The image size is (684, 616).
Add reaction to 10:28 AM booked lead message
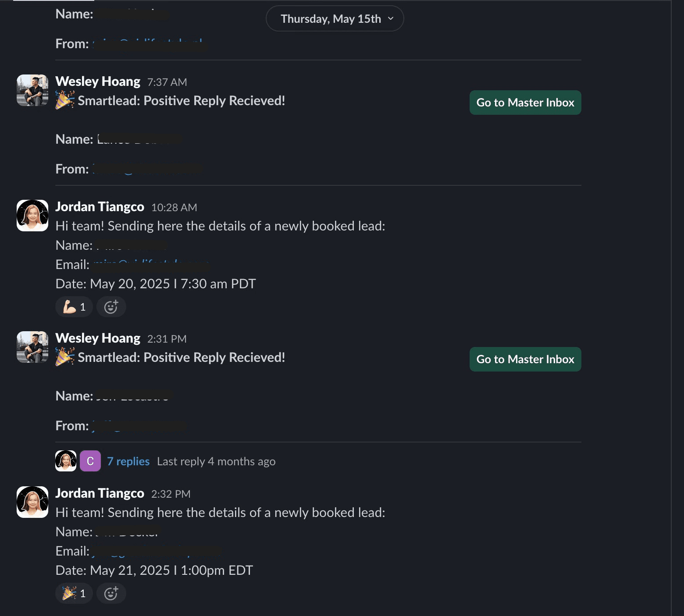tap(111, 307)
